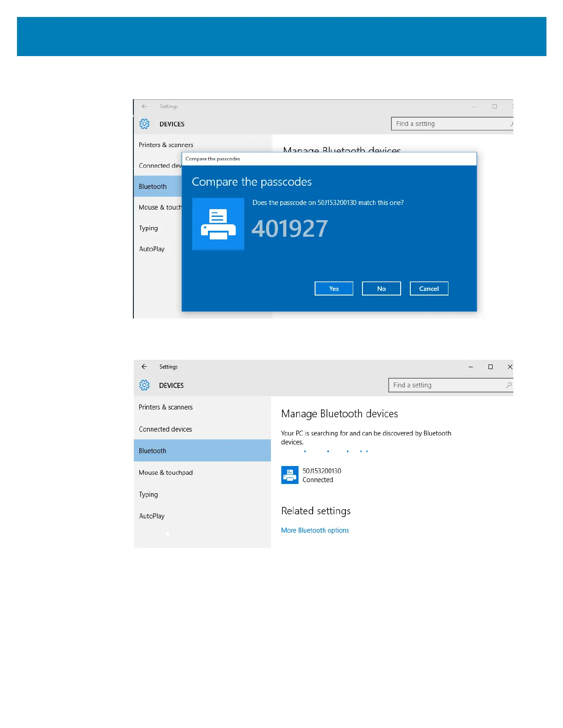Select the 50J153200130 device name
The width and height of the screenshot is (563, 728).
coord(322,471)
